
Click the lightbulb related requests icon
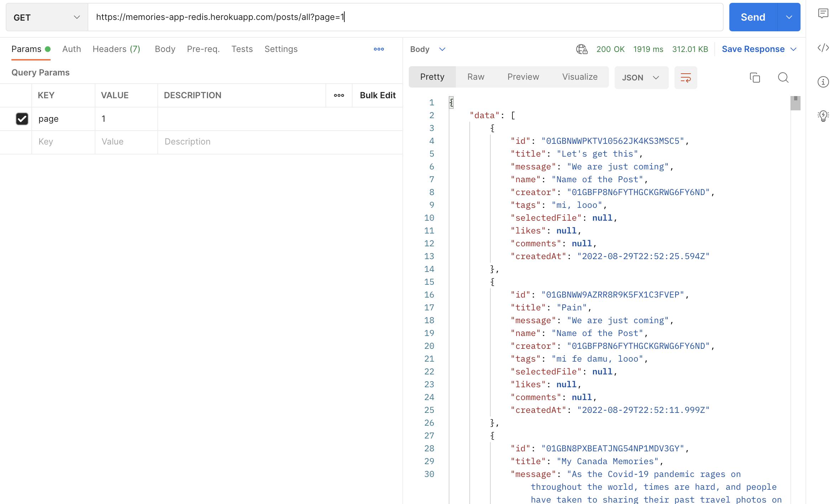(x=823, y=116)
